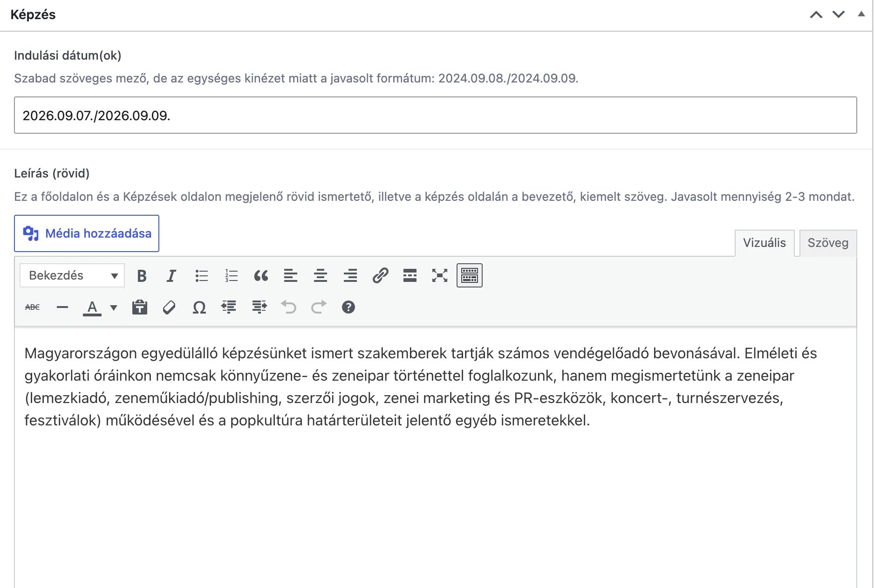Apply blockquote formatting
Viewport: 874px width, 588px height.
coord(261,275)
